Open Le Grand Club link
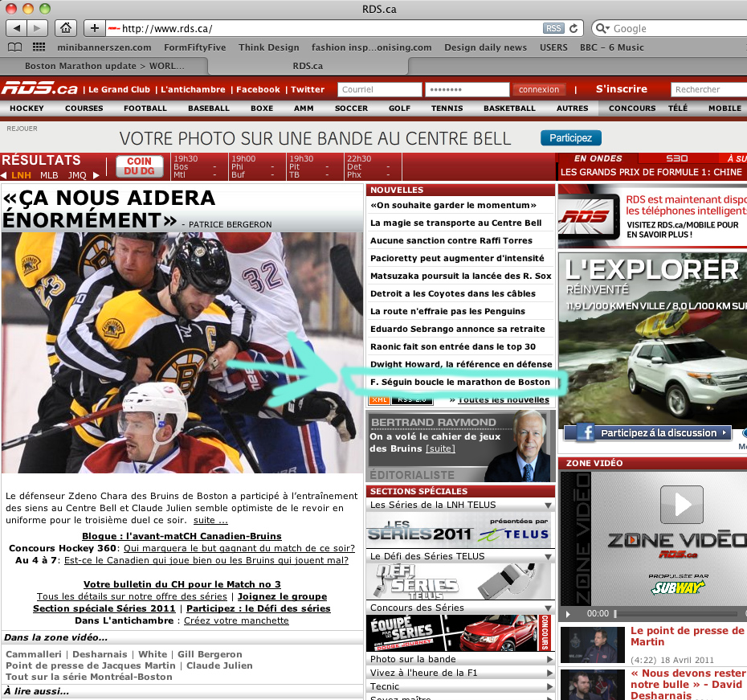This screenshot has width=747, height=700. point(119,89)
